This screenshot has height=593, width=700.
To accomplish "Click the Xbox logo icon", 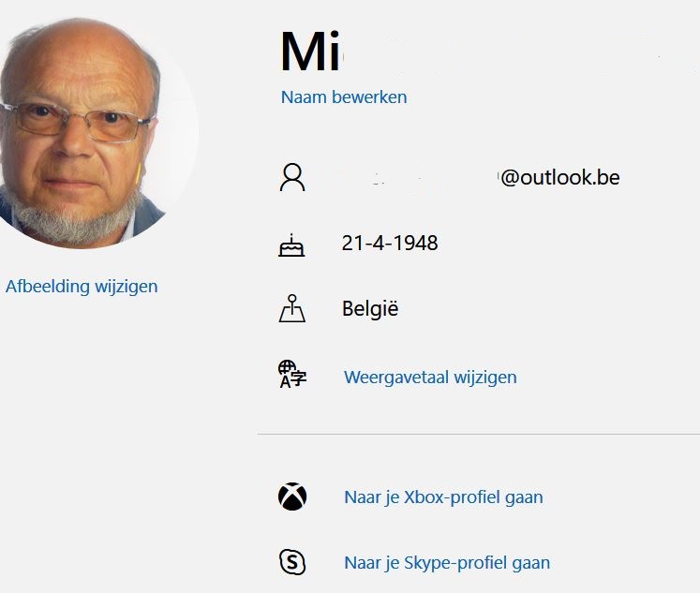I will (292, 497).
